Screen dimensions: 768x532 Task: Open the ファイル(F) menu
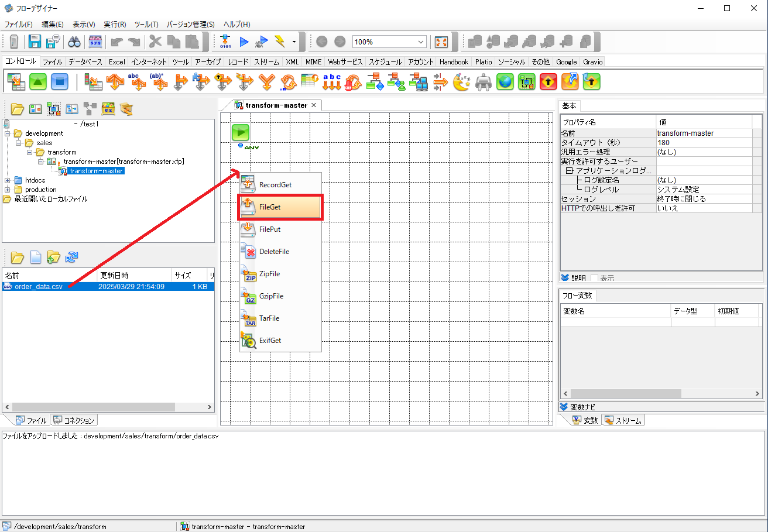pyautogui.click(x=19, y=25)
